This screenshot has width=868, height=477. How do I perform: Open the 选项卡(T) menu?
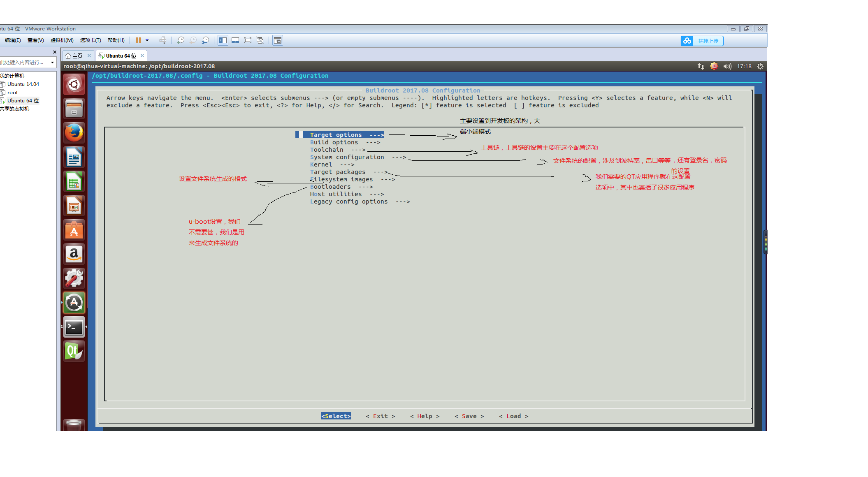click(91, 40)
